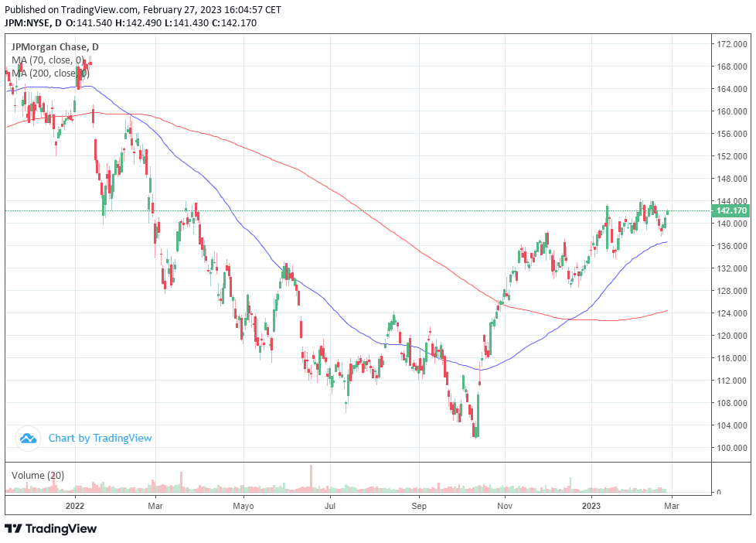Click the 168.000 price axis label
756x543 pixels.
(x=732, y=67)
